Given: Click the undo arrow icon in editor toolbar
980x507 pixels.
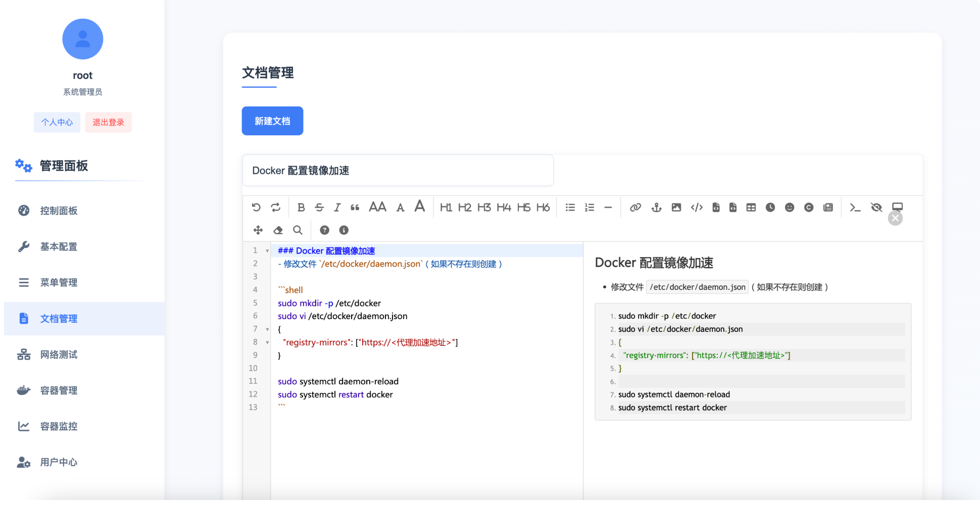Looking at the screenshot, I should pyautogui.click(x=256, y=207).
